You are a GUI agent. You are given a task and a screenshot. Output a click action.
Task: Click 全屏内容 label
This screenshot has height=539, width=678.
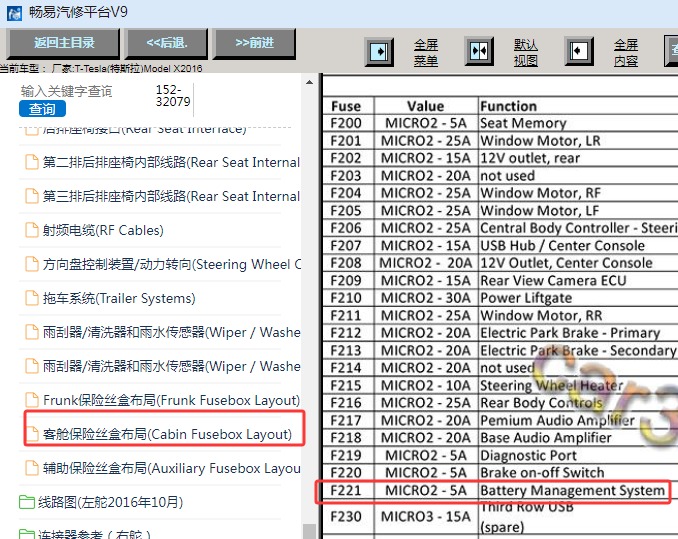click(x=626, y=52)
